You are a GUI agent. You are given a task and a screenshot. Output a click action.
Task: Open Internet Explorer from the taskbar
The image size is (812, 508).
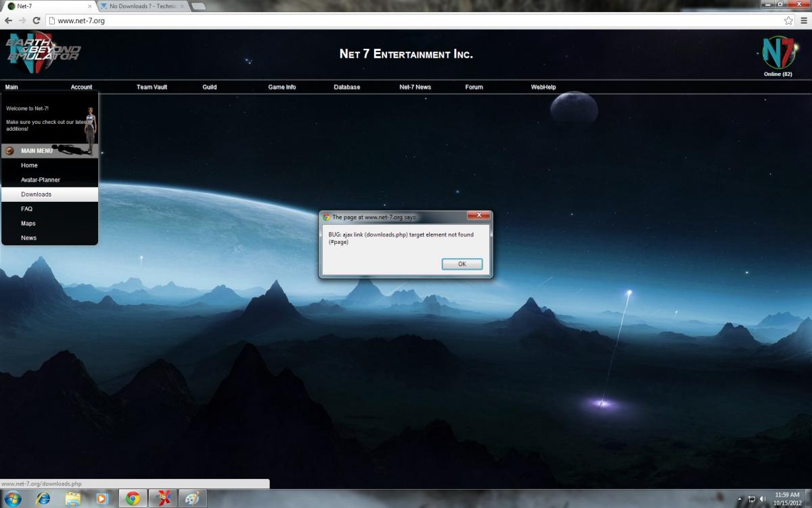click(42, 498)
